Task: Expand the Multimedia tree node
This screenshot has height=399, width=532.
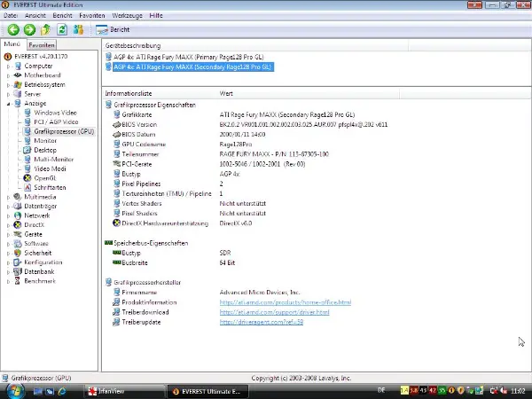Action: coord(8,197)
